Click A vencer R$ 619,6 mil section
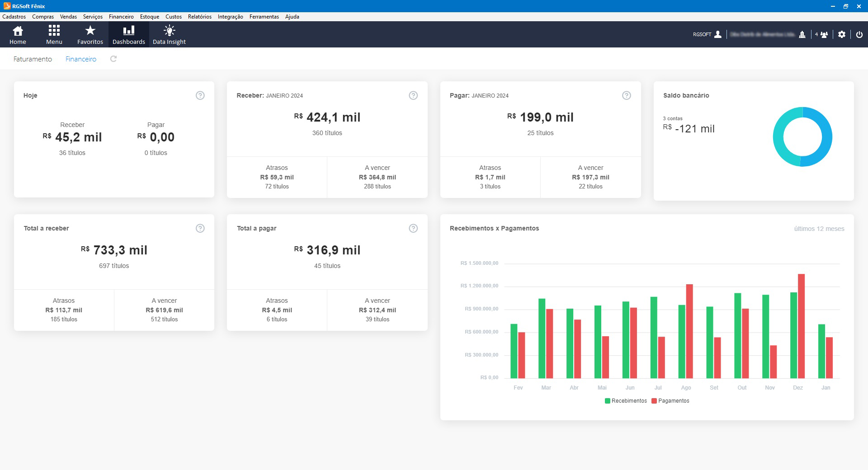The height and width of the screenshot is (470, 868). [164, 310]
